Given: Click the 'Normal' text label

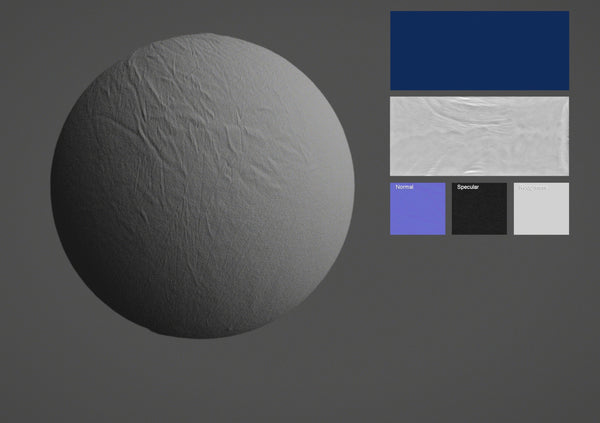Looking at the screenshot, I should point(405,187).
